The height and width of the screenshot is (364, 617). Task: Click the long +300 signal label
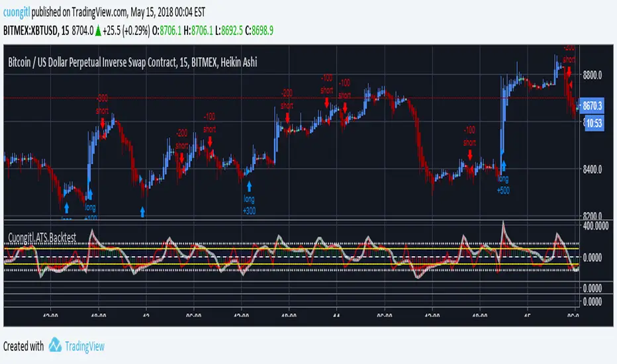249,205
